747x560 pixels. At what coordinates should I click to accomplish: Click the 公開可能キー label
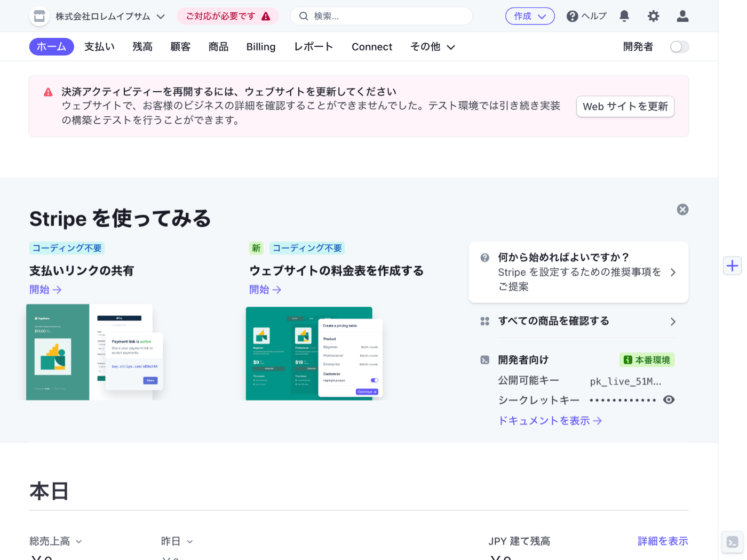[529, 380]
